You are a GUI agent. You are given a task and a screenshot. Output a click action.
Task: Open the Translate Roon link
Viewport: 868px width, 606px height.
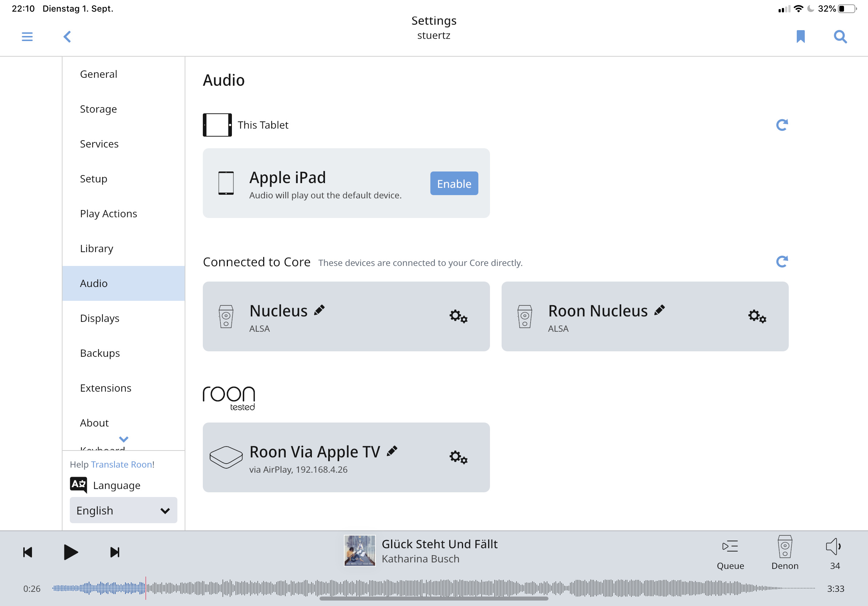pos(122,464)
